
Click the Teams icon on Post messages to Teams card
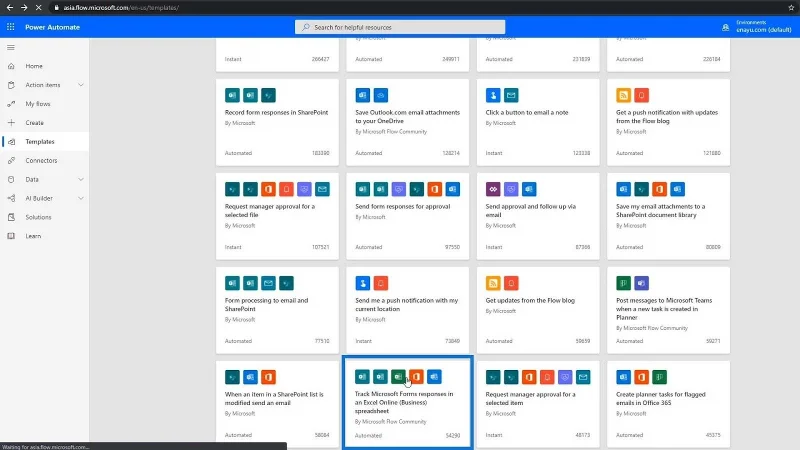tap(641, 283)
